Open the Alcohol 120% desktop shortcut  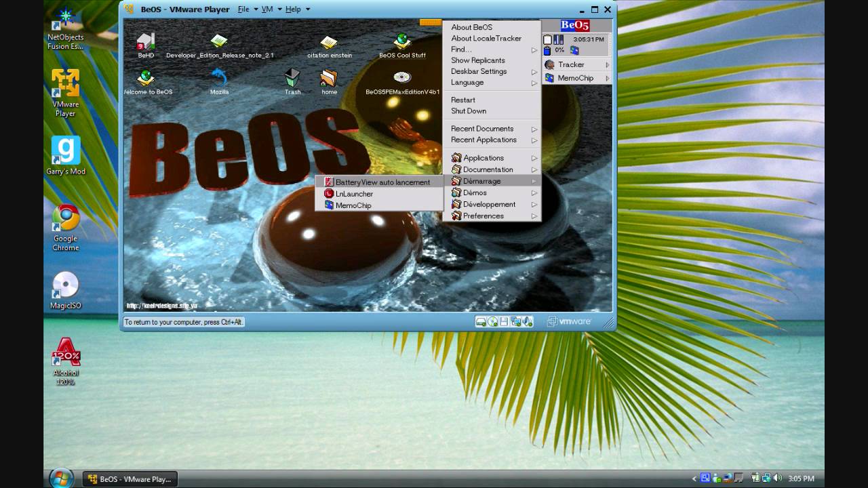[66, 362]
